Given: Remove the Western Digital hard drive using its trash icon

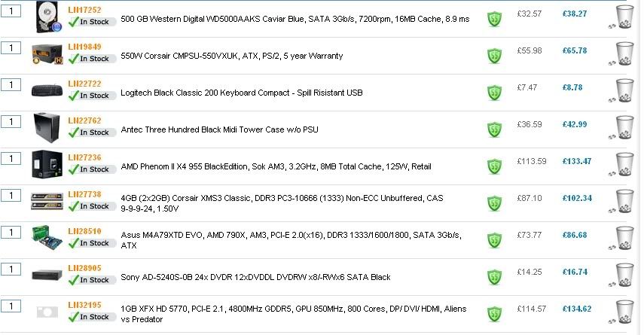Looking at the screenshot, I should coord(624,19).
